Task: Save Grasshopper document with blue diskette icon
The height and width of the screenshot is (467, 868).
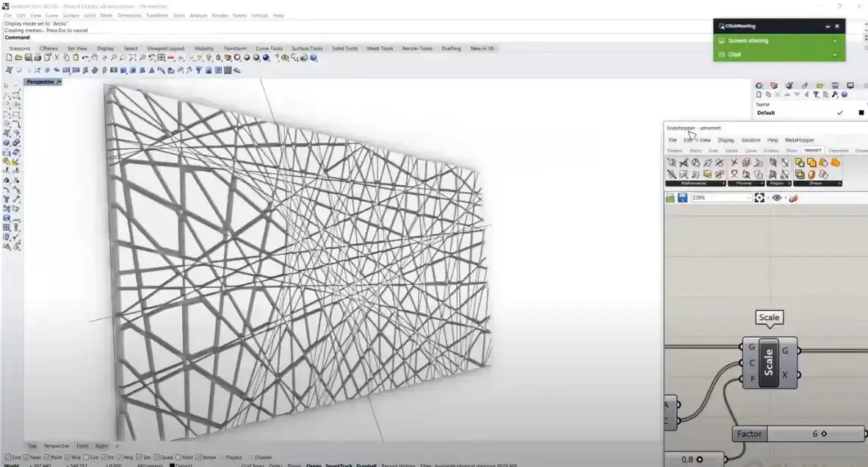Action: tap(682, 198)
